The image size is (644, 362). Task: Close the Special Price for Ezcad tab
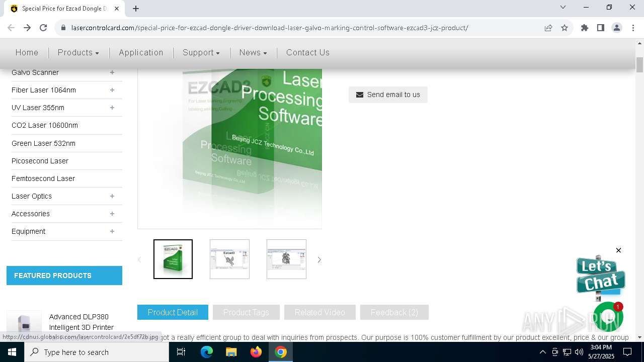tap(117, 8)
